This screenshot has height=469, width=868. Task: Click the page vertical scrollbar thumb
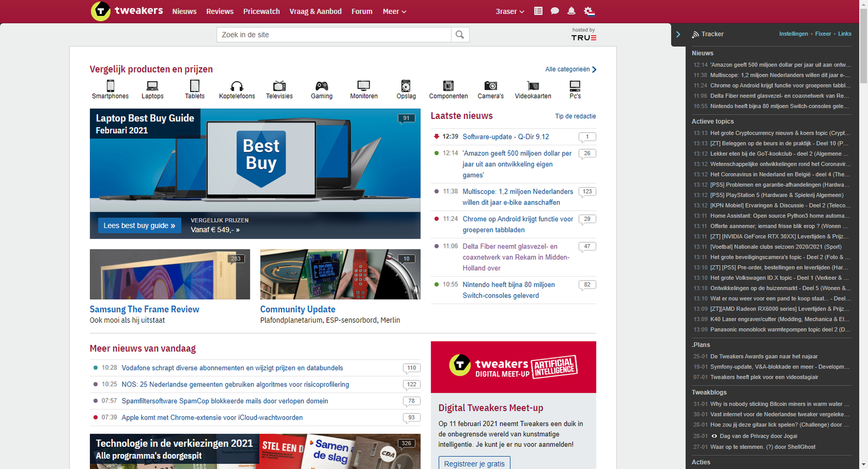coord(863,46)
